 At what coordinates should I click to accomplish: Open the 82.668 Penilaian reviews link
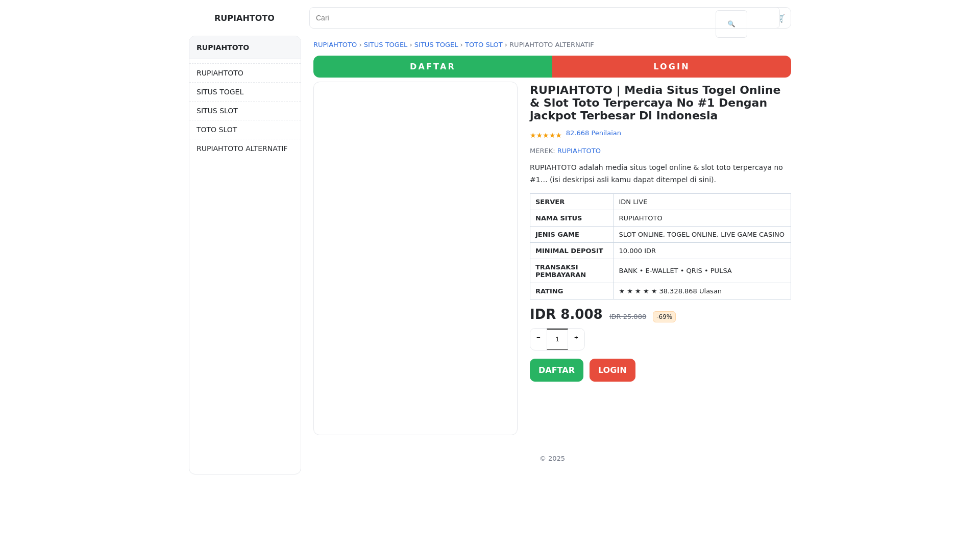(593, 133)
